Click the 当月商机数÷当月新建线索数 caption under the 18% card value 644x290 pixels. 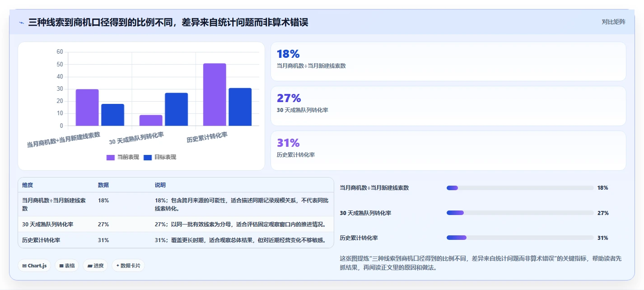(x=311, y=65)
